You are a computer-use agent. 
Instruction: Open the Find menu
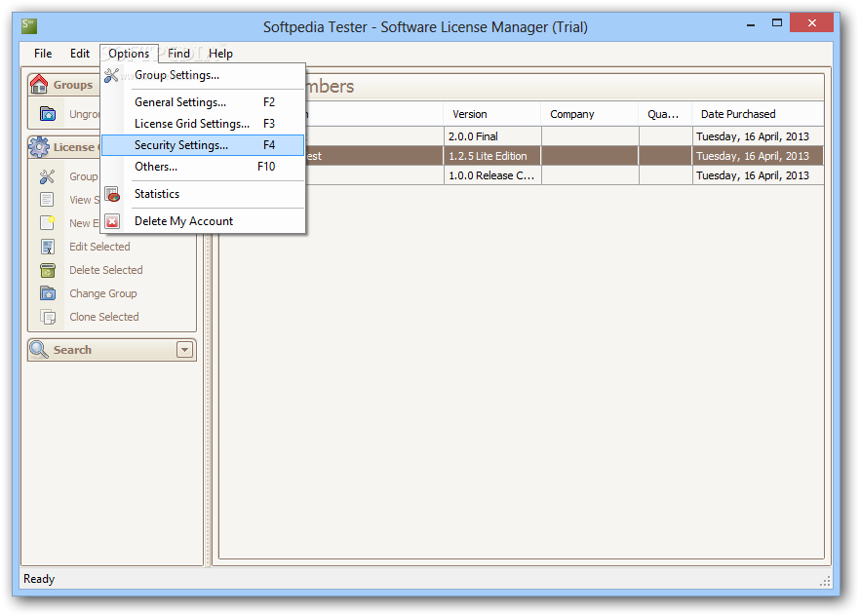pos(178,54)
